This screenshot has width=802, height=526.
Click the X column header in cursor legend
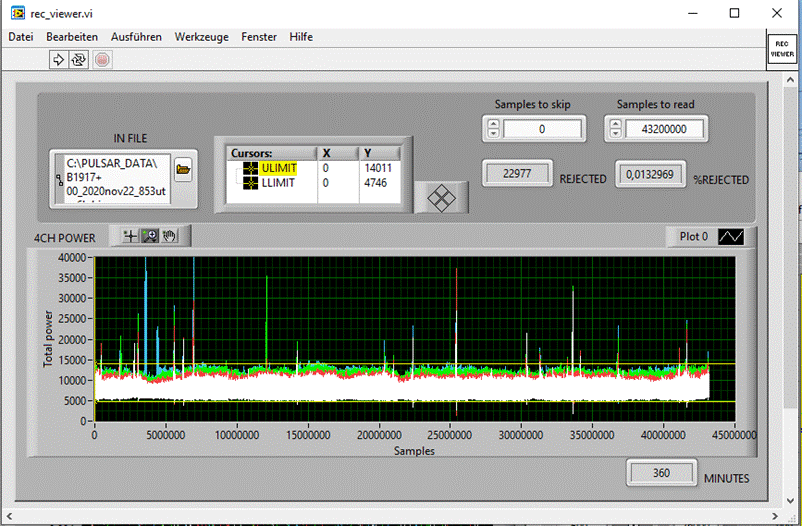pos(338,153)
